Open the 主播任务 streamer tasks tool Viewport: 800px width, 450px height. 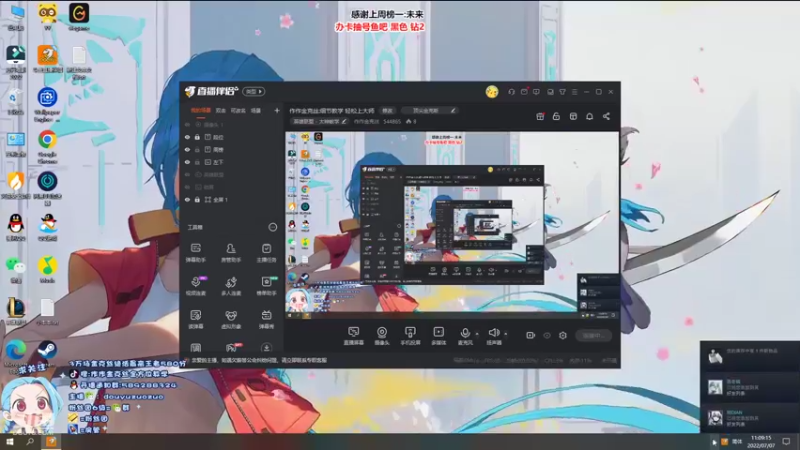(266, 253)
